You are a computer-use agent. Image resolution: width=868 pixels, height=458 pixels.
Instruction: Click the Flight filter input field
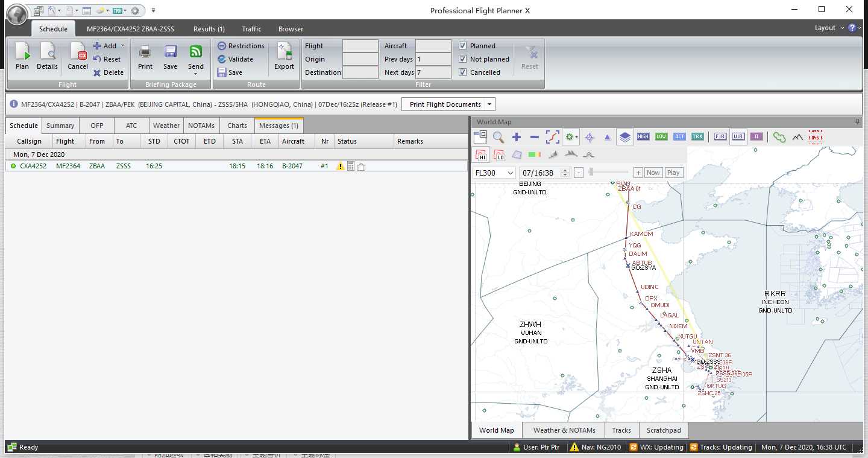click(x=360, y=46)
